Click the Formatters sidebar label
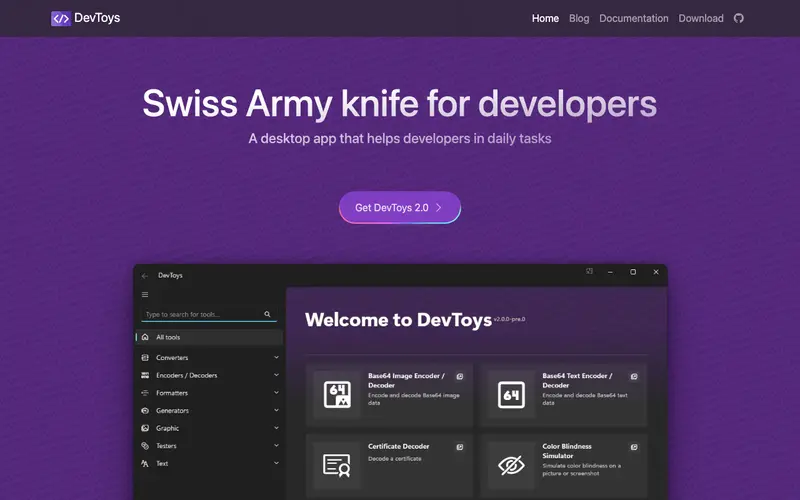800x500 pixels. [172, 393]
